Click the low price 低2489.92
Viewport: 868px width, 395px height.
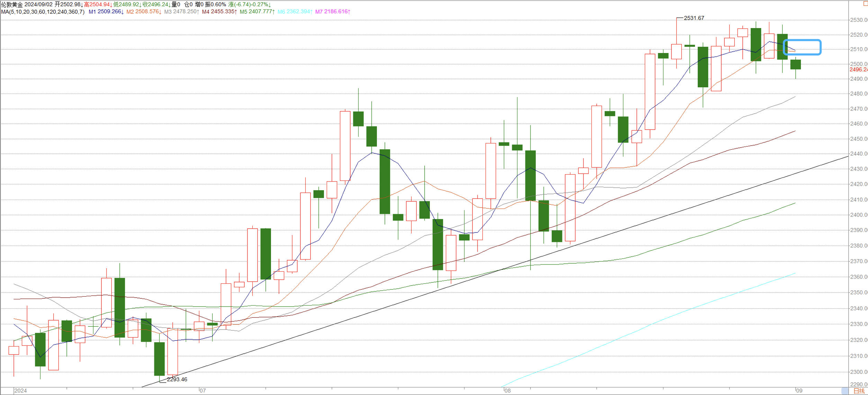coord(127,5)
